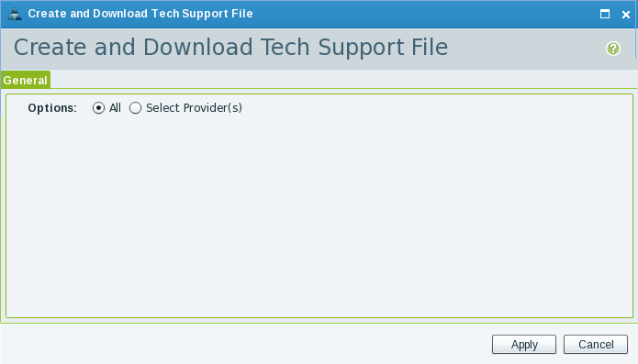Click the blue window title bar text
The height and width of the screenshot is (364, 638).
[x=140, y=14]
